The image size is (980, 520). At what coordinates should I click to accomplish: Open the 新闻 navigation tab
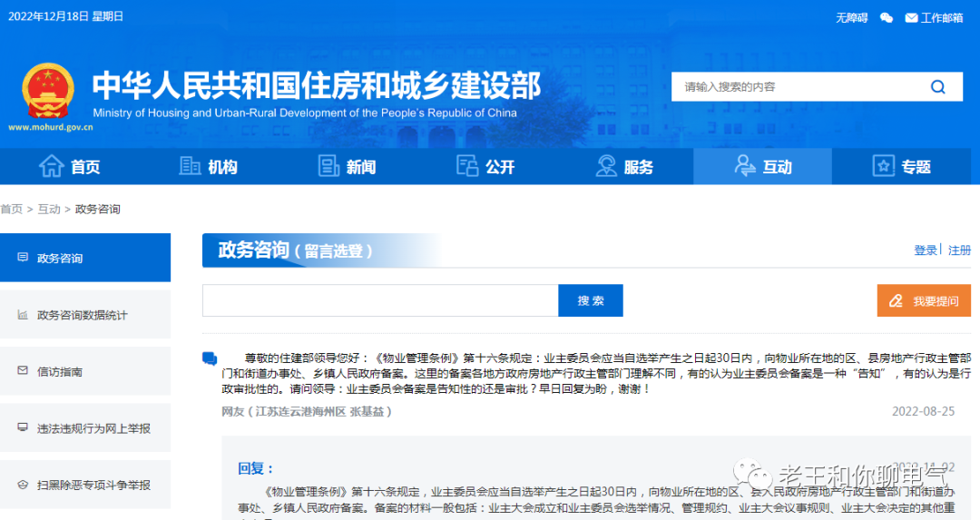(347, 166)
